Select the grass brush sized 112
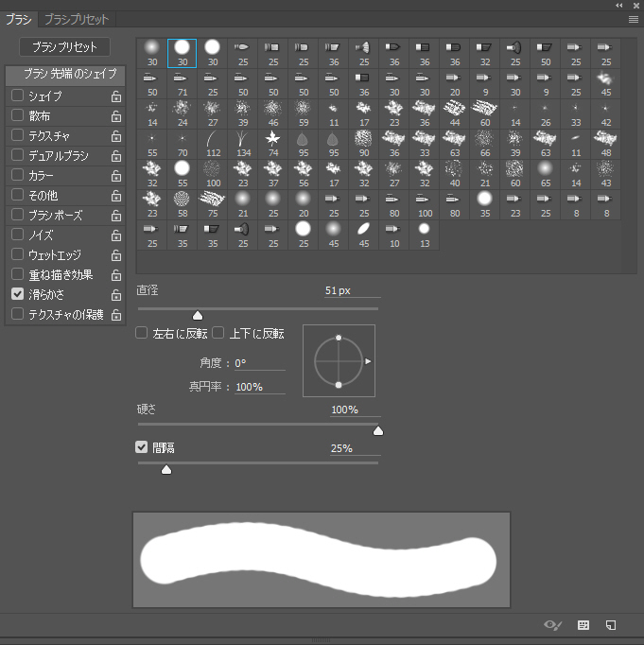The image size is (644, 645). coord(213,145)
